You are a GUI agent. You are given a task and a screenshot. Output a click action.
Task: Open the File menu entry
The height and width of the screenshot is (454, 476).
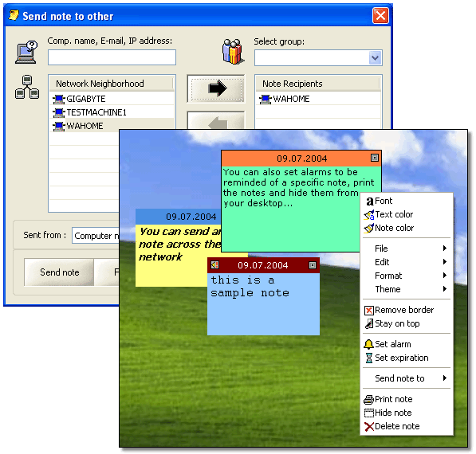click(x=407, y=249)
